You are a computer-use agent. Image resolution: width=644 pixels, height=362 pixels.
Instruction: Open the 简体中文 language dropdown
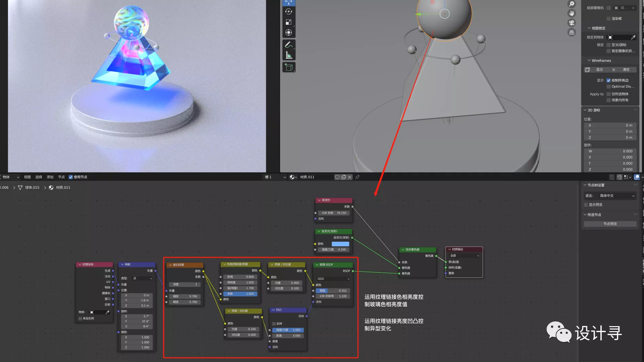[616, 196]
